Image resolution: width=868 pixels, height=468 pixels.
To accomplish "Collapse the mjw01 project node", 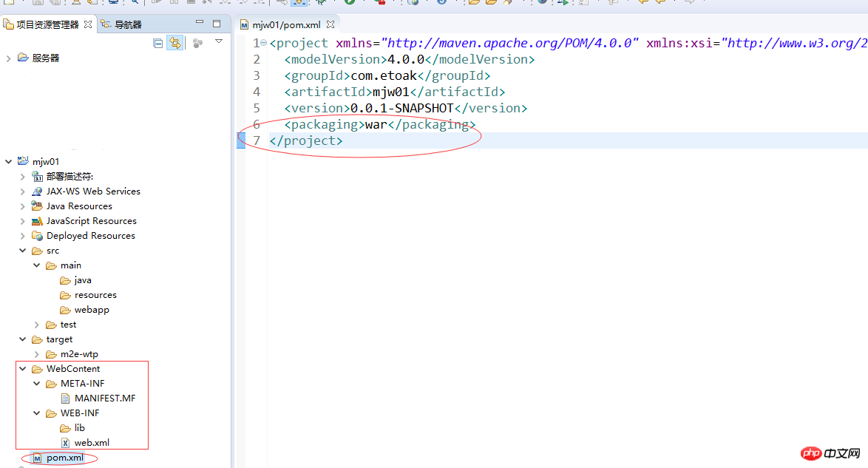I will (x=8, y=162).
